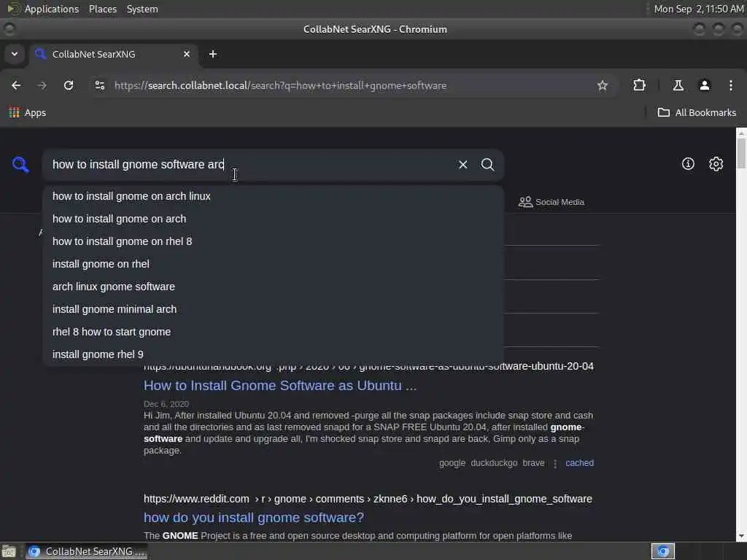Choose suggestion 'install gnome minimal arch'
This screenshot has width=747, height=560.
tap(273, 309)
